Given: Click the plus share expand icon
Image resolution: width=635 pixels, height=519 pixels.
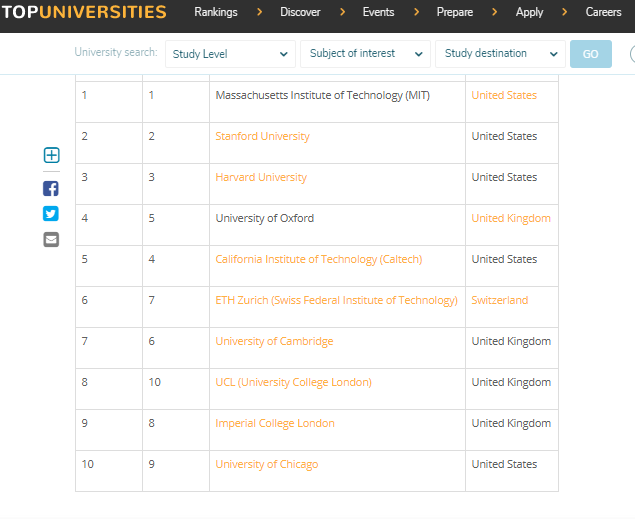Looking at the screenshot, I should click(51, 155).
